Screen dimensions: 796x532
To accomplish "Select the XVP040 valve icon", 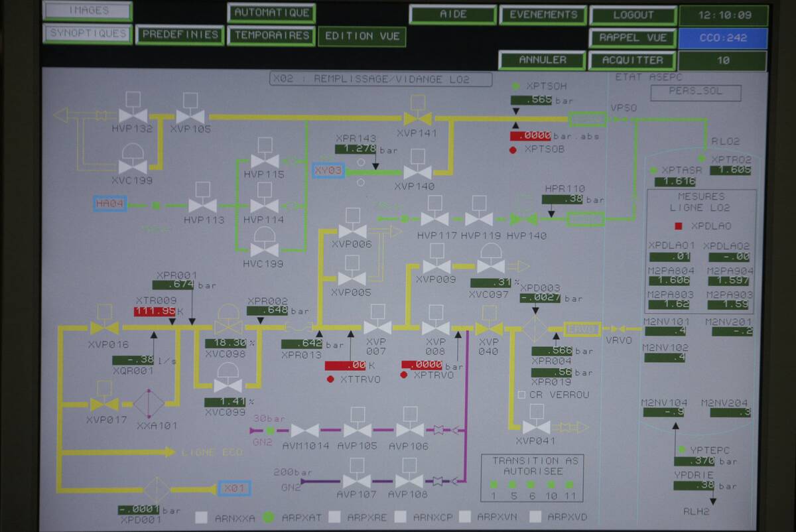I will [x=489, y=328].
